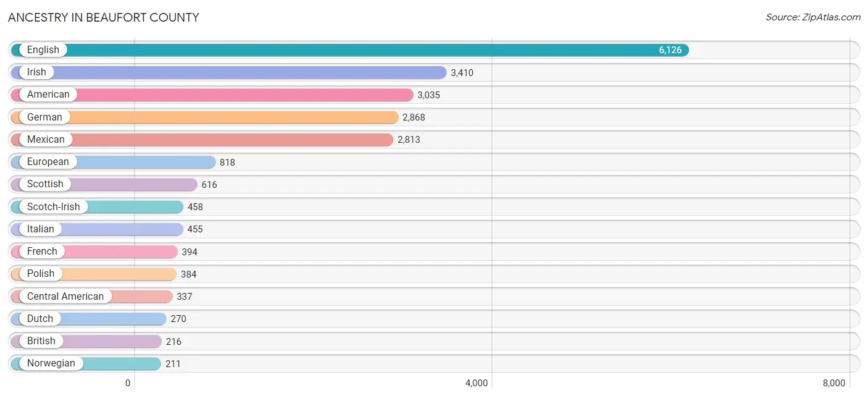
Task: Click the 8,000 axis tick label
Action: click(834, 383)
